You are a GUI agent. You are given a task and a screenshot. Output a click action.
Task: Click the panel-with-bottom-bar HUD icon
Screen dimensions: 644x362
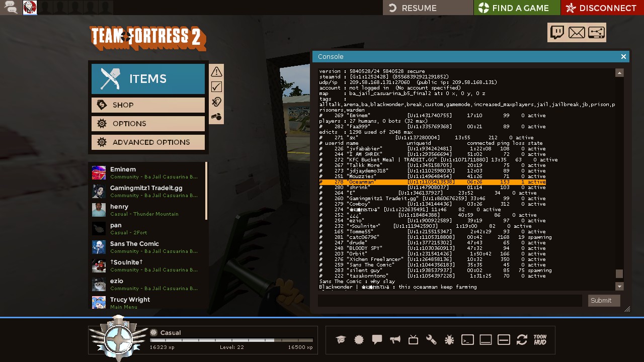486,340
